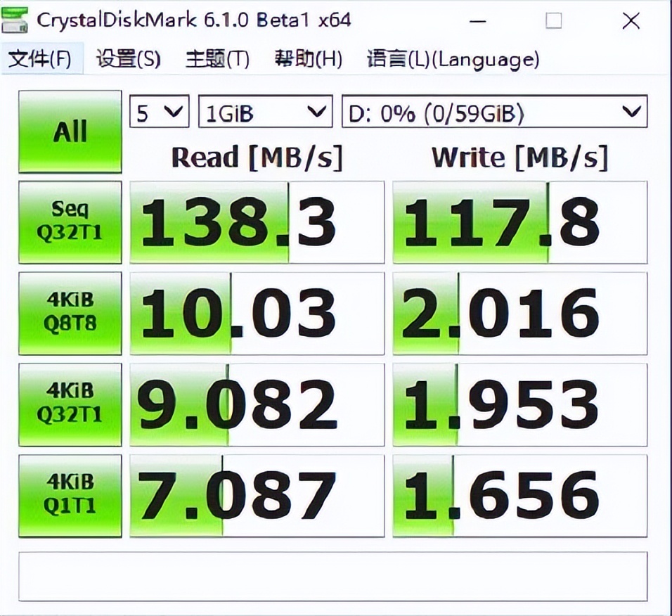Start the 4KiB Q1T1 test

tap(70, 496)
